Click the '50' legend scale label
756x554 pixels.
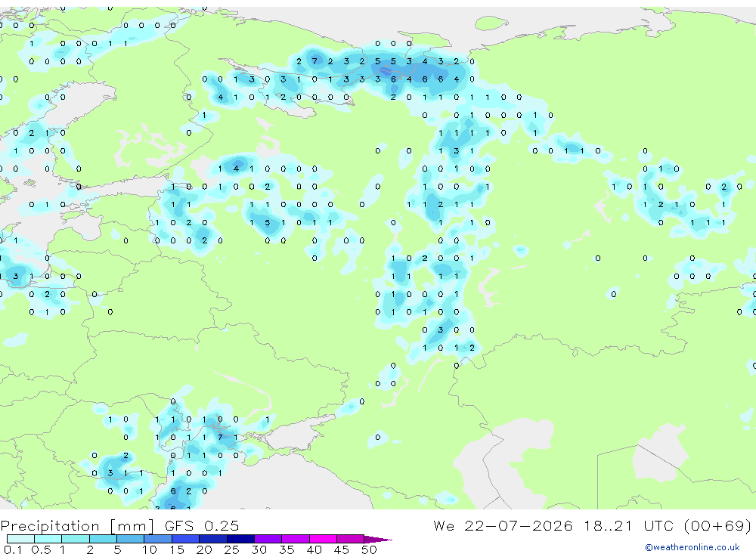(x=369, y=549)
